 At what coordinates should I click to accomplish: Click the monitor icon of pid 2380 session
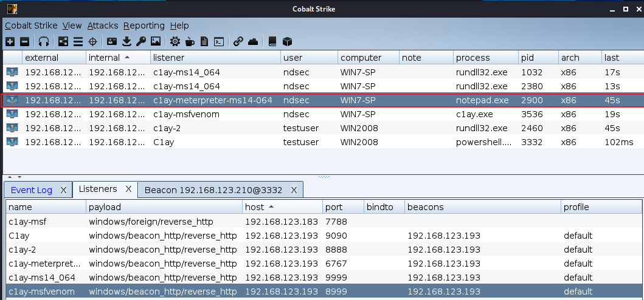click(12, 86)
